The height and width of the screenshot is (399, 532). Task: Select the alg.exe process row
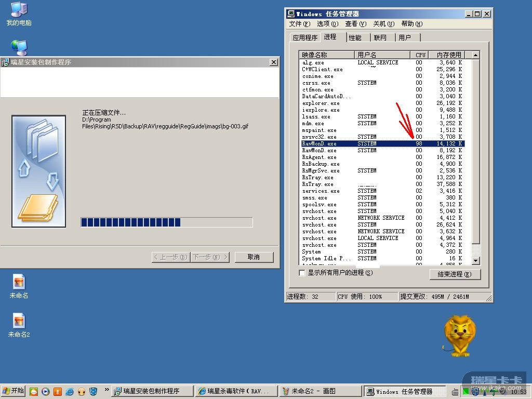pos(382,62)
